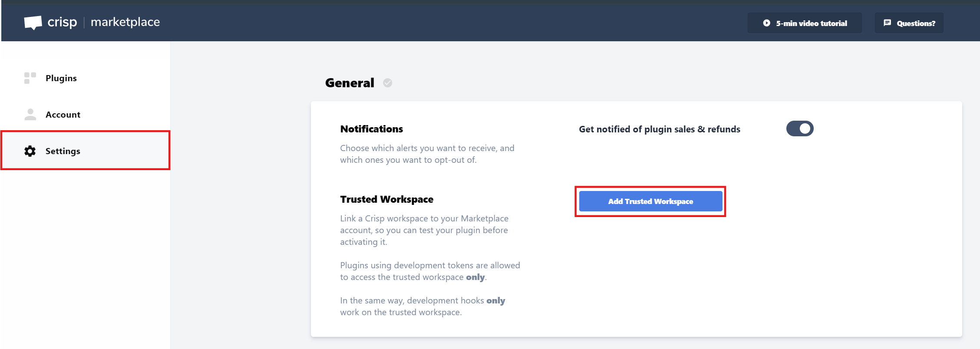Click the Settings gear icon in sidebar
The image size is (980, 349).
(30, 151)
